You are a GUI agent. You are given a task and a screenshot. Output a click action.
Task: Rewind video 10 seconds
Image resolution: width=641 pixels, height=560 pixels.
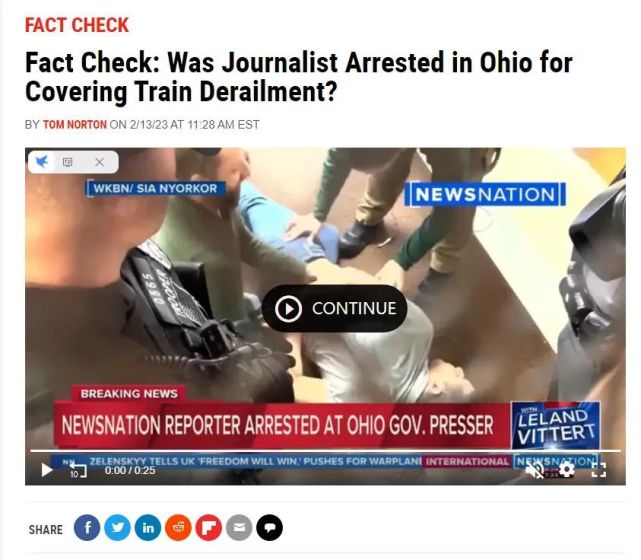click(77, 470)
